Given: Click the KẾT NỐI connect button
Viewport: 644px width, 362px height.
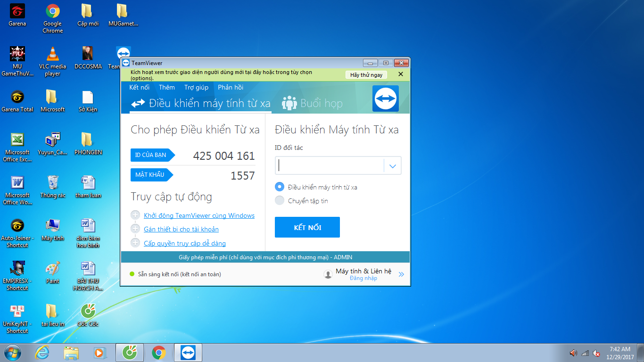Looking at the screenshot, I should tap(307, 227).
